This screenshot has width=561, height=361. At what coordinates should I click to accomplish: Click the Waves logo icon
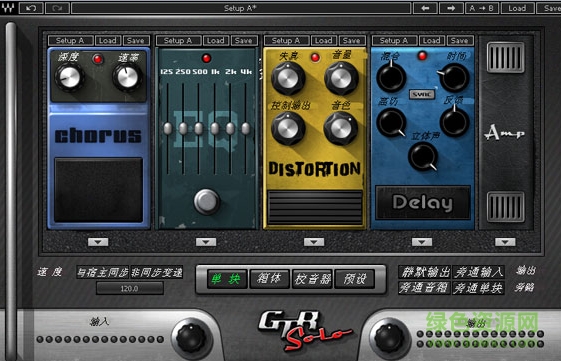click(8, 8)
